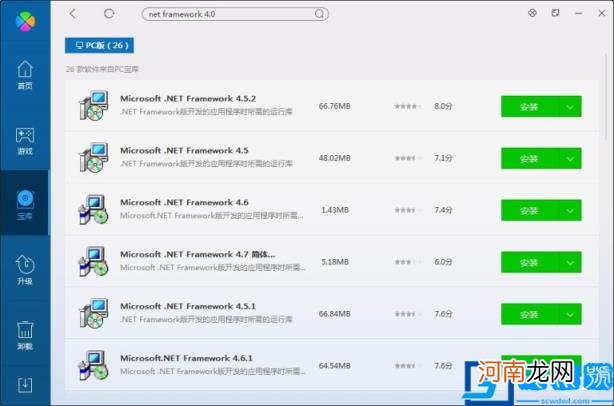Install .NET Framework 4.5.1 with 安装 button

(529, 314)
